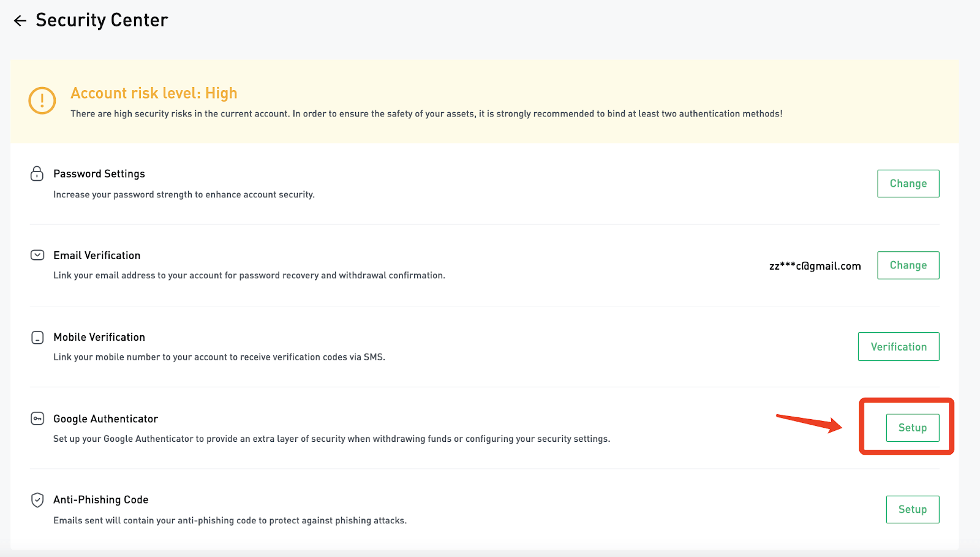Set up the Anti-Phishing Code
Image resolution: width=980 pixels, height=557 pixels.
click(912, 509)
